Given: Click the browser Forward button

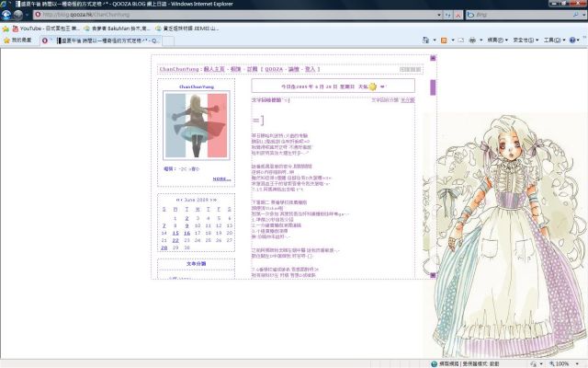Looking at the screenshot, I should point(18,15).
